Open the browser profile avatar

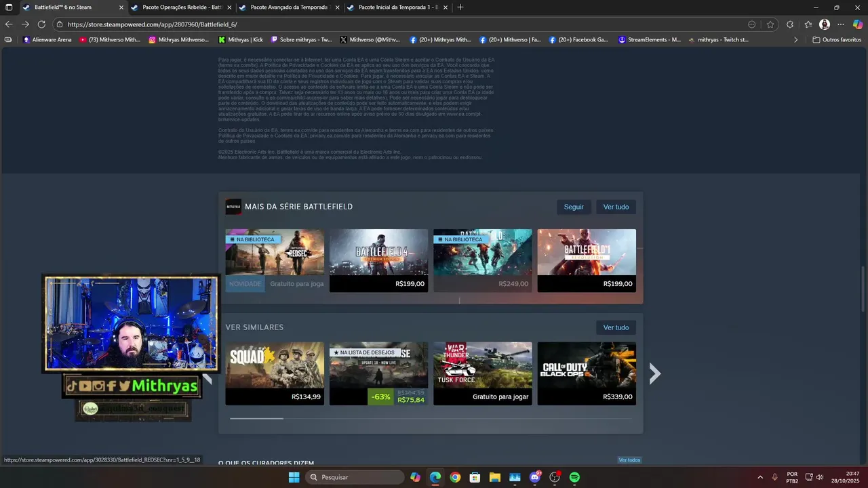pos(825,24)
